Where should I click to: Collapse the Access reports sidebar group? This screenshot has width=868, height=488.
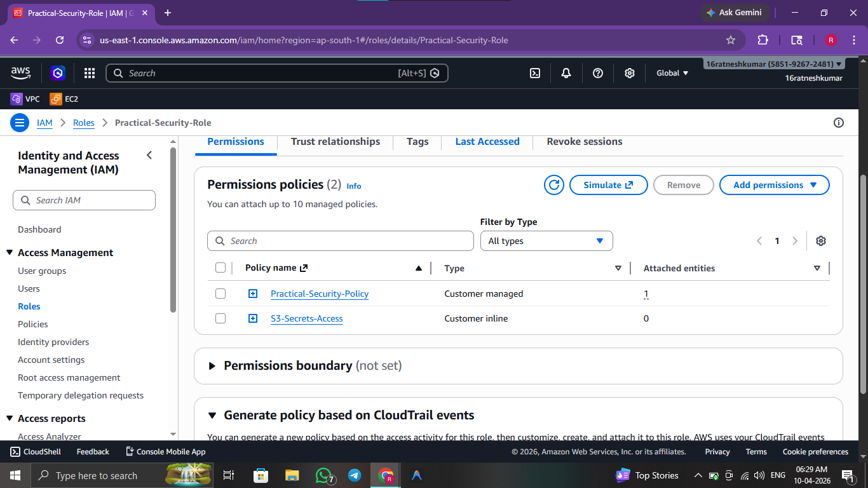pyautogui.click(x=10, y=418)
